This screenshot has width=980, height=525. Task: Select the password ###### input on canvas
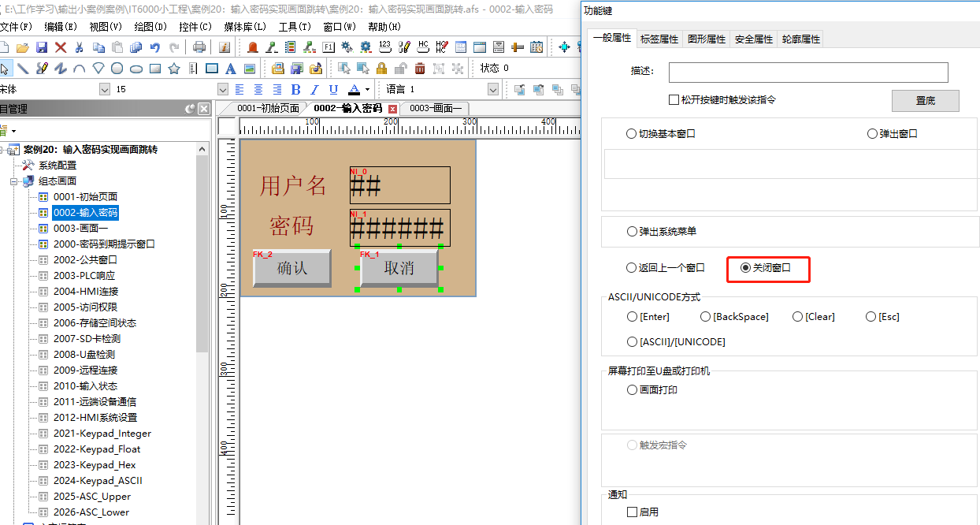tap(399, 228)
